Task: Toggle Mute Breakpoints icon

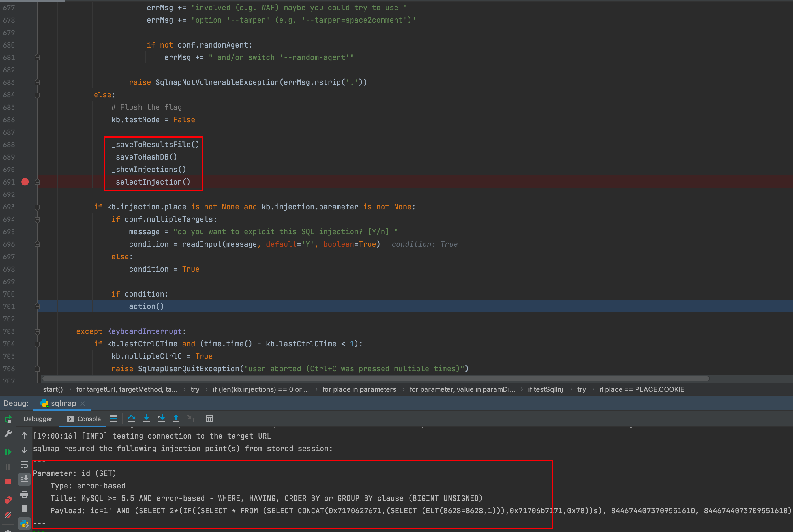Action: [x=8, y=515]
